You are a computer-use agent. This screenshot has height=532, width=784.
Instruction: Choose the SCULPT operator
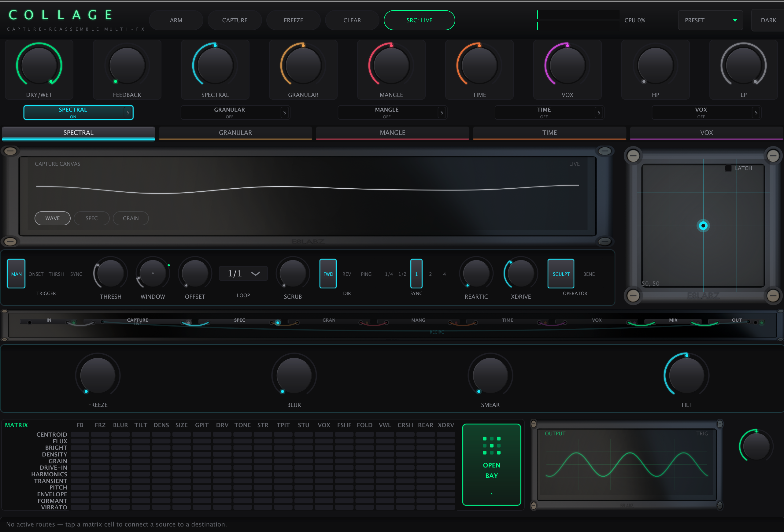[x=561, y=274]
